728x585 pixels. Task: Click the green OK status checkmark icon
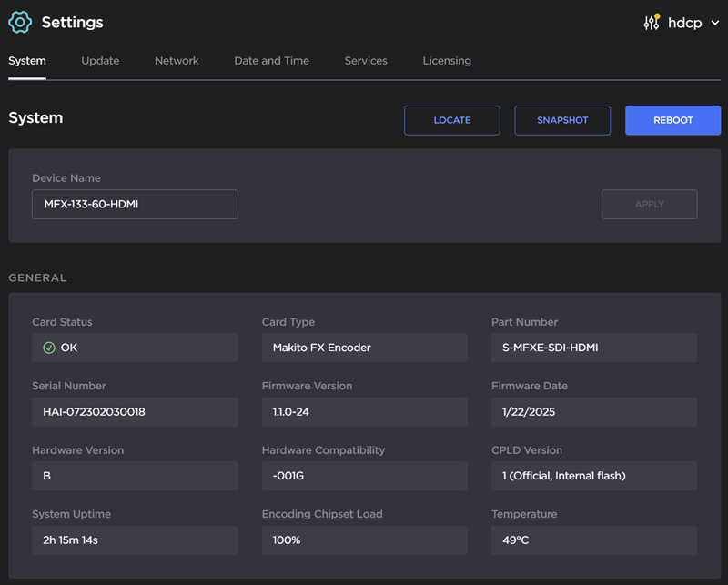coord(48,348)
